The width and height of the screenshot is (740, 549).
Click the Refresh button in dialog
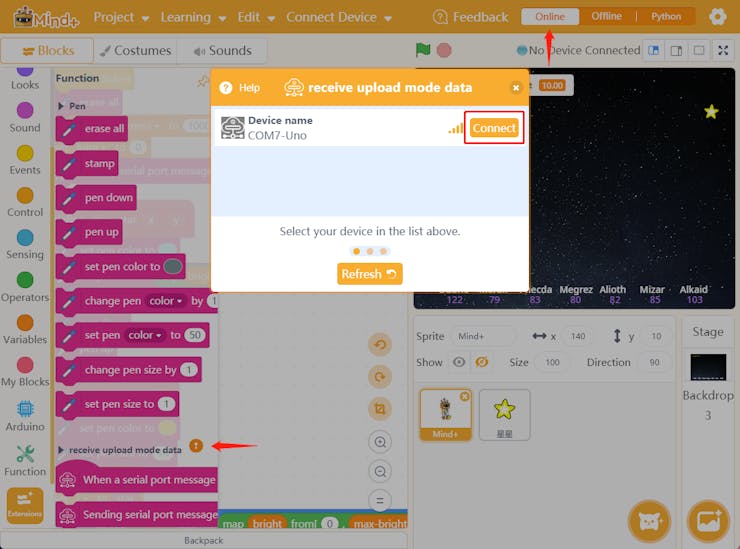[x=370, y=274]
